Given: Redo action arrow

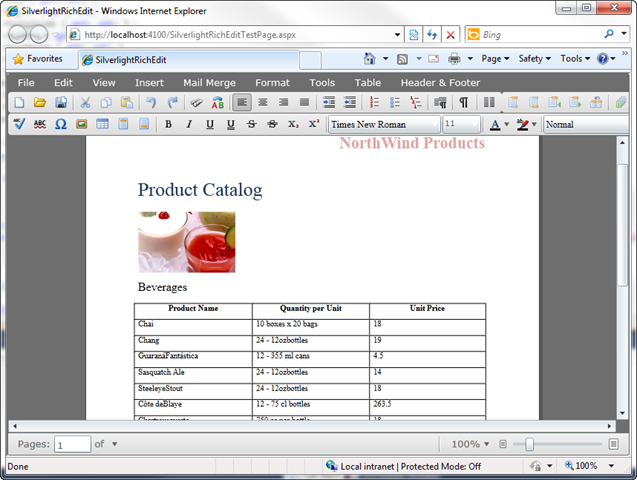Looking at the screenshot, I should pos(173,102).
